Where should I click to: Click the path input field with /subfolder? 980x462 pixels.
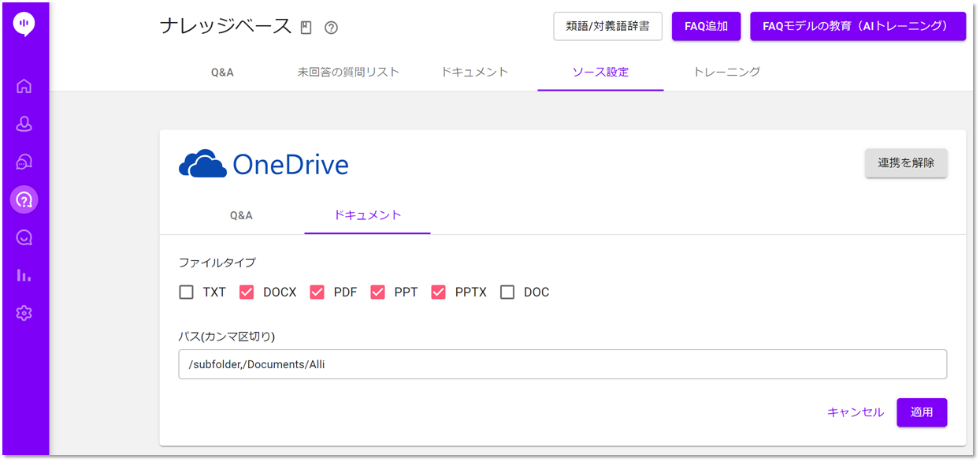click(x=562, y=364)
